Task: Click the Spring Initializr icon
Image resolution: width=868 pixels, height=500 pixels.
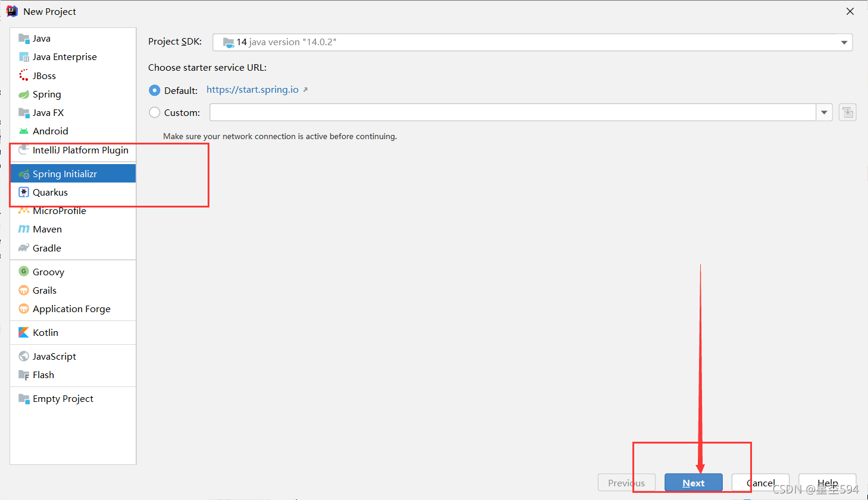Action: pyautogui.click(x=24, y=174)
